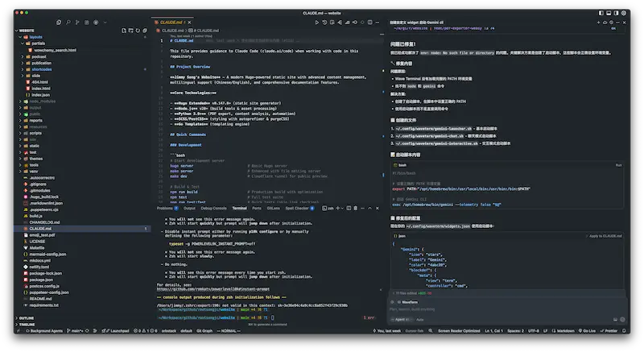Maximize the terminal panel with caret icon
The height and width of the screenshot is (352, 644).
pyautogui.click(x=369, y=209)
